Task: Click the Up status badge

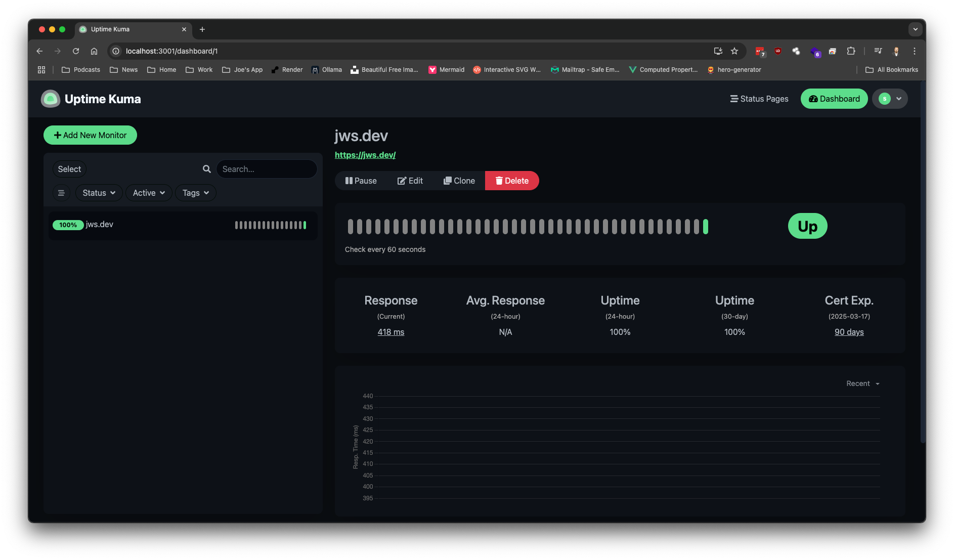Action: (x=808, y=226)
